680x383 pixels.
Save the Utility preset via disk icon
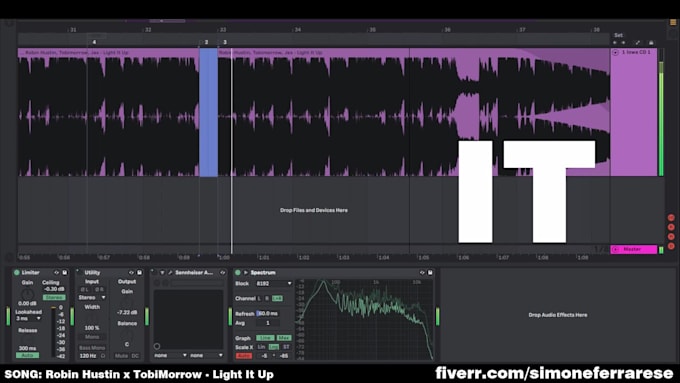click(140, 272)
